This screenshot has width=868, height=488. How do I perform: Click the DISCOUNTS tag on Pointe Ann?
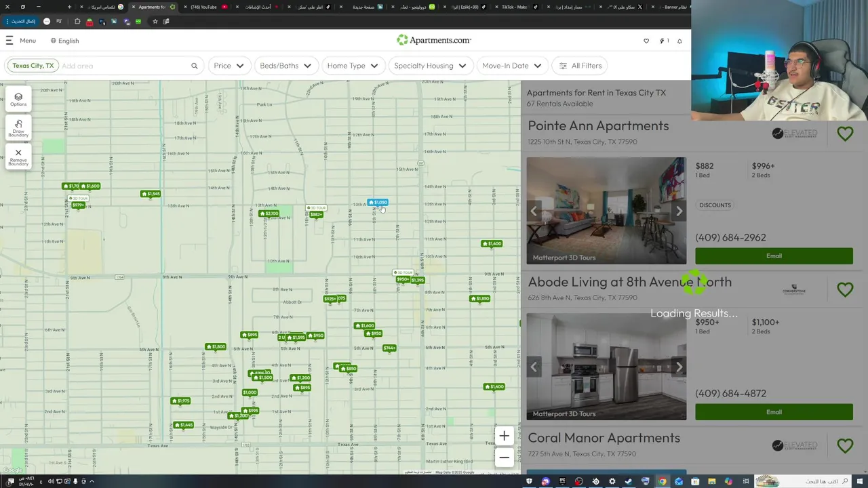tap(715, 205)
